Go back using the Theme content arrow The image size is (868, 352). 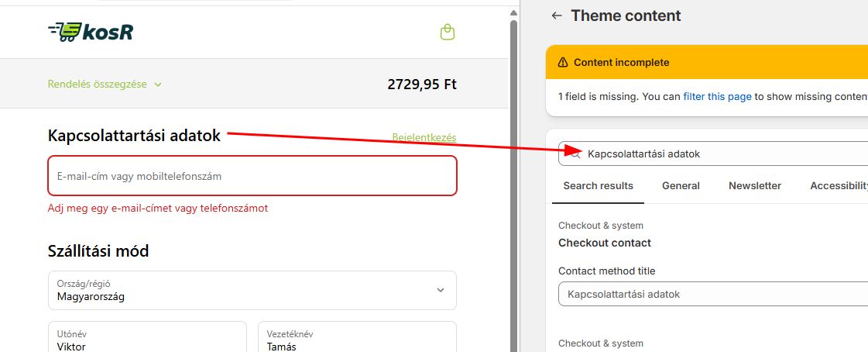pos(556,16)
